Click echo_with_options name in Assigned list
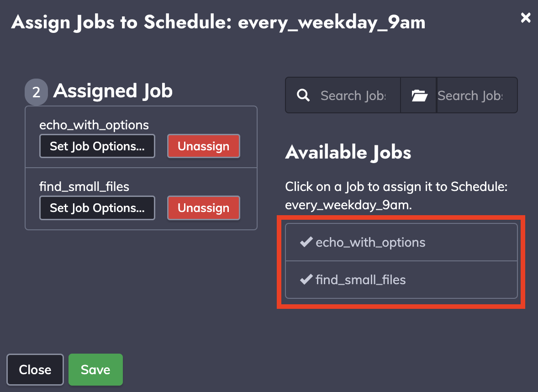 (94, 125)
